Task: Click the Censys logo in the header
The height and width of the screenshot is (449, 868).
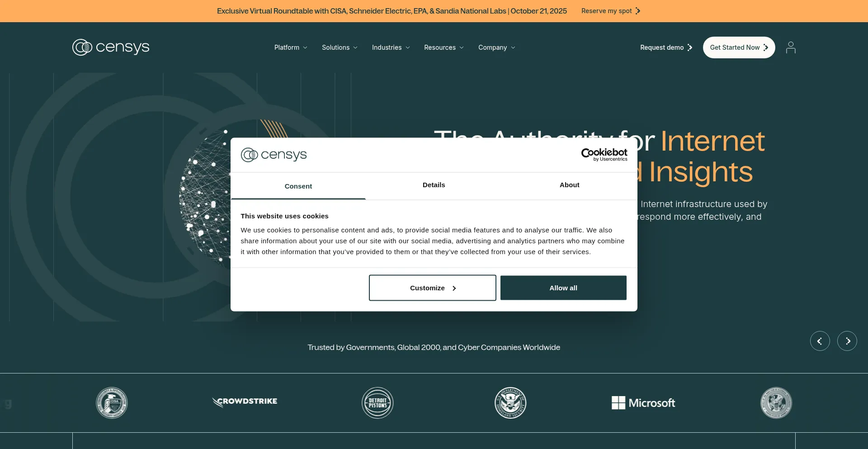Action: (x=111, y=47)
